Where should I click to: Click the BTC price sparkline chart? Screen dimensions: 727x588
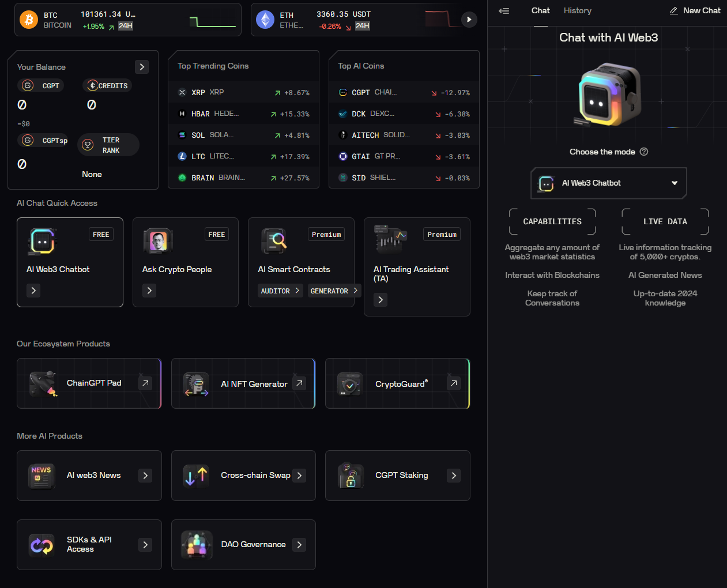pyautogui.click(x=213, y=21)
